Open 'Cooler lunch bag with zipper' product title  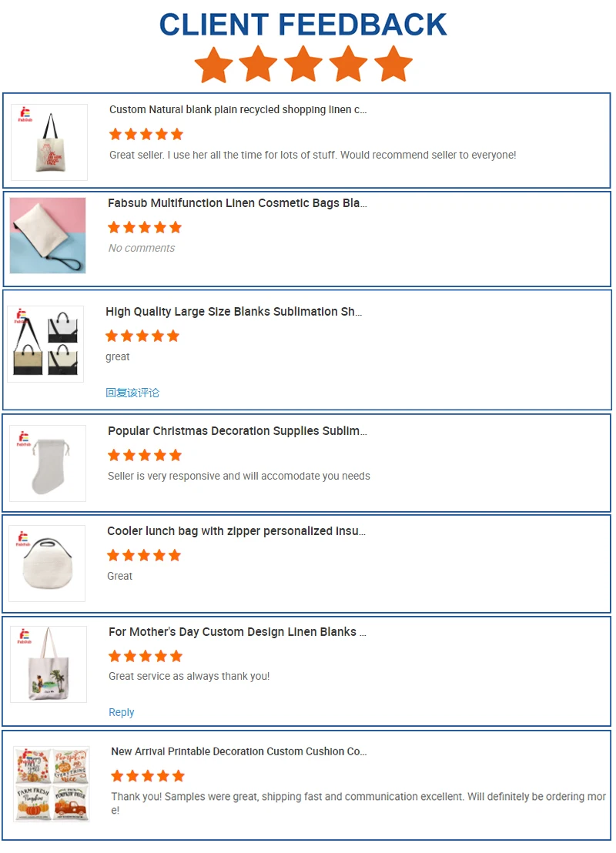[x=236, y=531]
